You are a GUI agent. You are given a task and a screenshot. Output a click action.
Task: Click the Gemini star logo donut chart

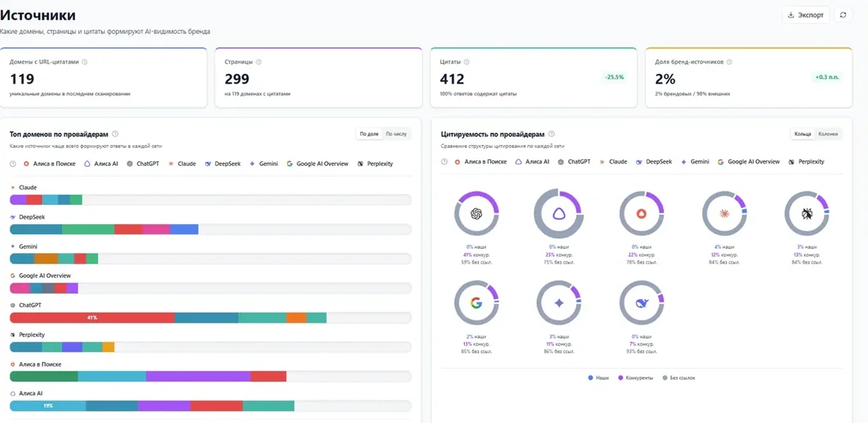click(x=559, y=302)
